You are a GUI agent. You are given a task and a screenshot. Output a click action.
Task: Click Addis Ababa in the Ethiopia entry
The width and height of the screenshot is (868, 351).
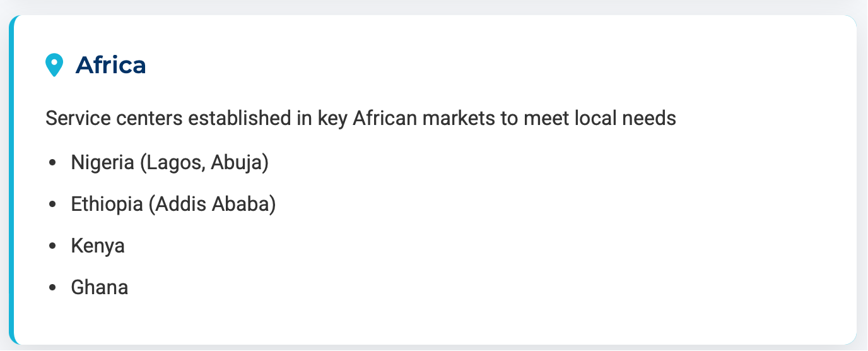tap(213, 204)
